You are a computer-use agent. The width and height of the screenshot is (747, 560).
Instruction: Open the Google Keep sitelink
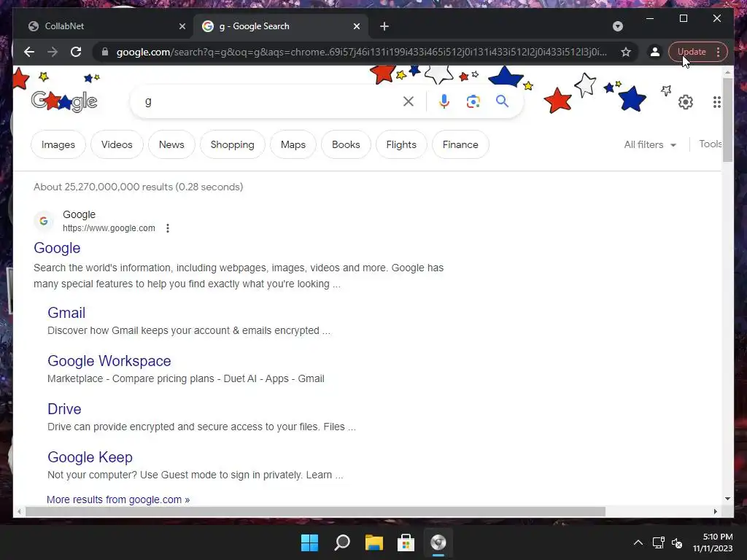(x=90, y=457)
